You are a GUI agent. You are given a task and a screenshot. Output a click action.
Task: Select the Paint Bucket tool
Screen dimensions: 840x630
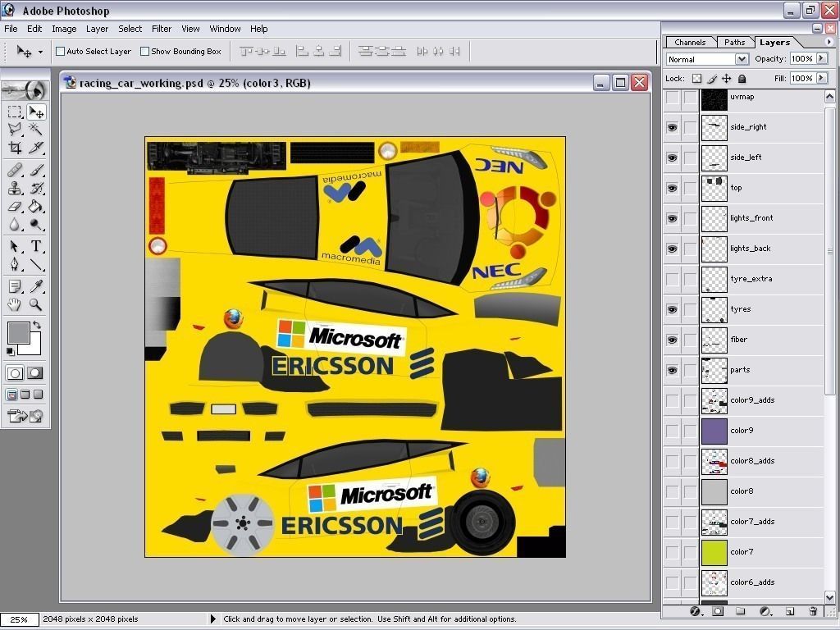(36, 206)
